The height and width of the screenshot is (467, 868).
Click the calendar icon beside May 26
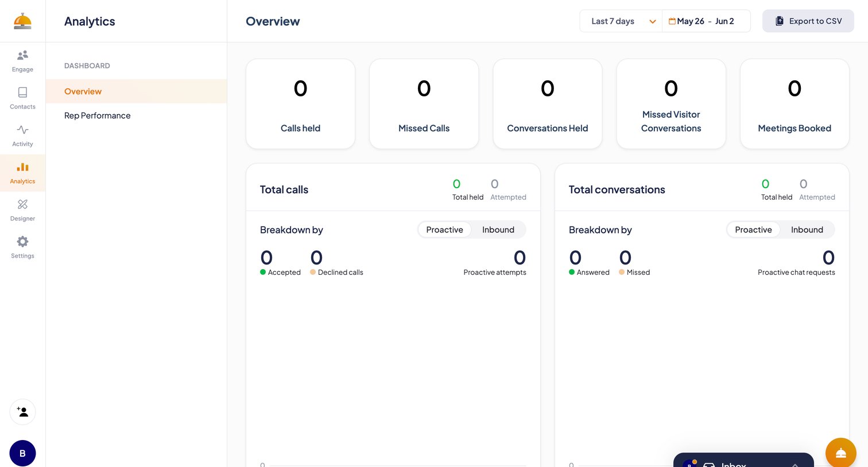tap(672, 21)
